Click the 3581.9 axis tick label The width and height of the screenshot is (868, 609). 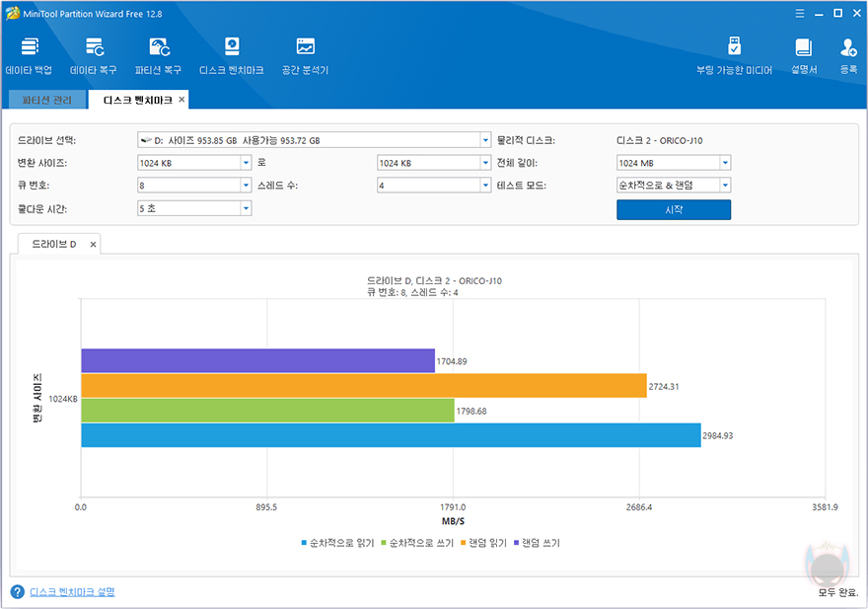(825, 507)
